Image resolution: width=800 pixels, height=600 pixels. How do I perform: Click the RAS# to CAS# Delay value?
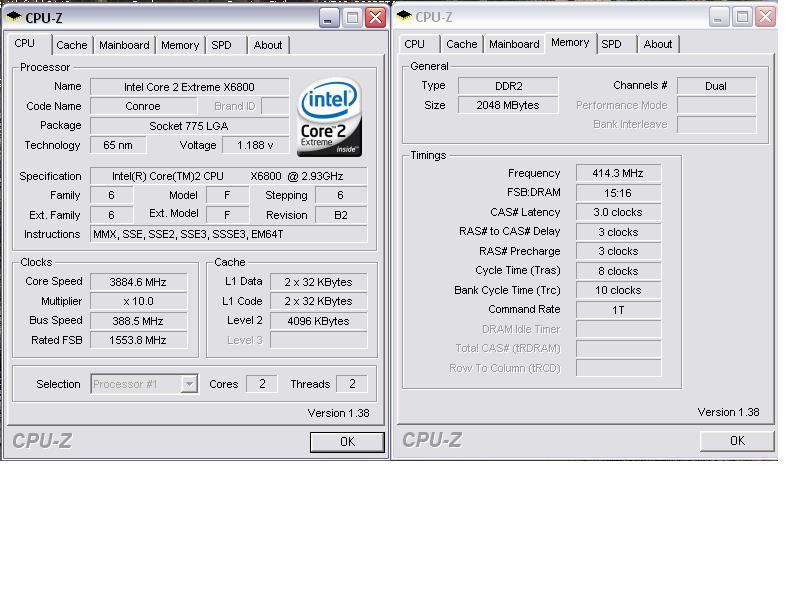pyautogui.click(x=618, y=232)
